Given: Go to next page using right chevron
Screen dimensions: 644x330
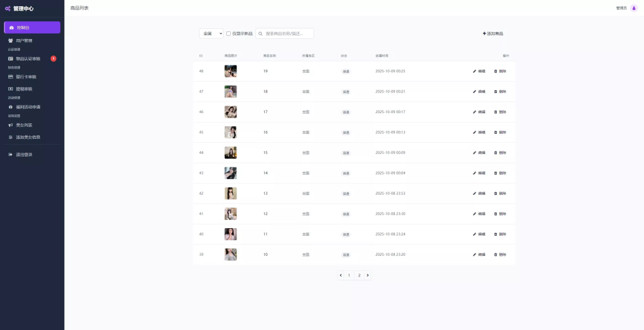Looking at the screenshot, I should point(367,275).
